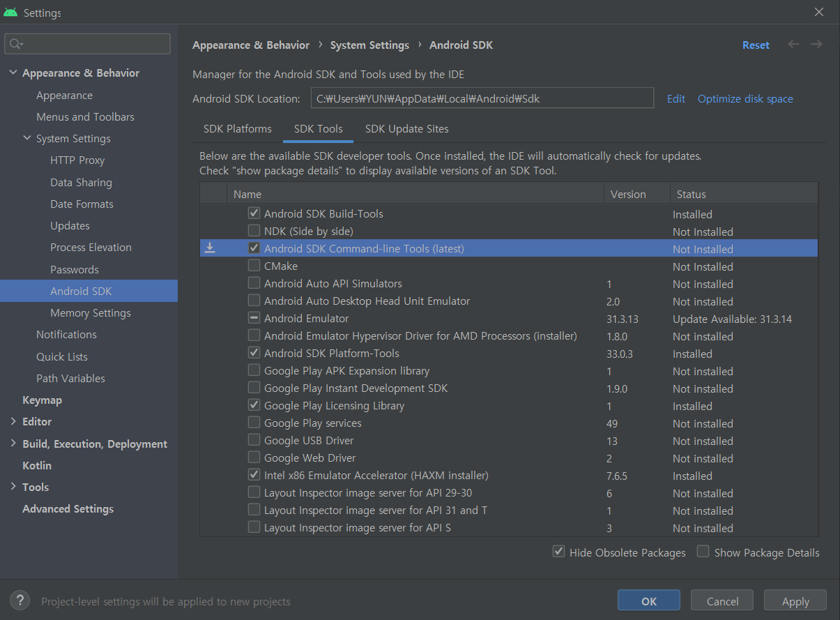Click download icon beside Command-line Tools row
Screen dimensions: 840x620
coord(210,248)
